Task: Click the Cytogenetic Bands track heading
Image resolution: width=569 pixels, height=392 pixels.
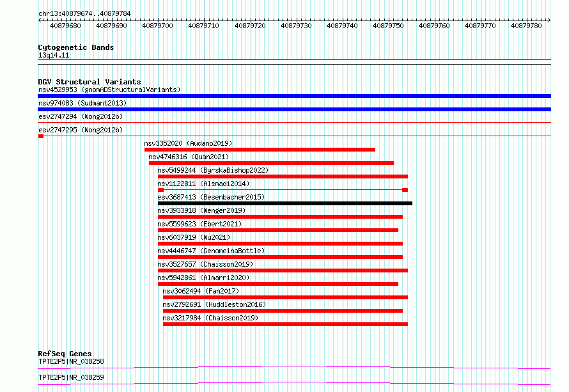Action: pos(76,47)
